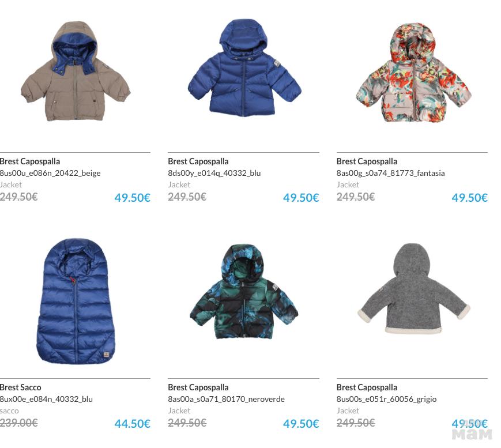Open the black-green printed jacket image
Image resolution: width=501 pixels, height=448 pixels.
pos(244,292)
